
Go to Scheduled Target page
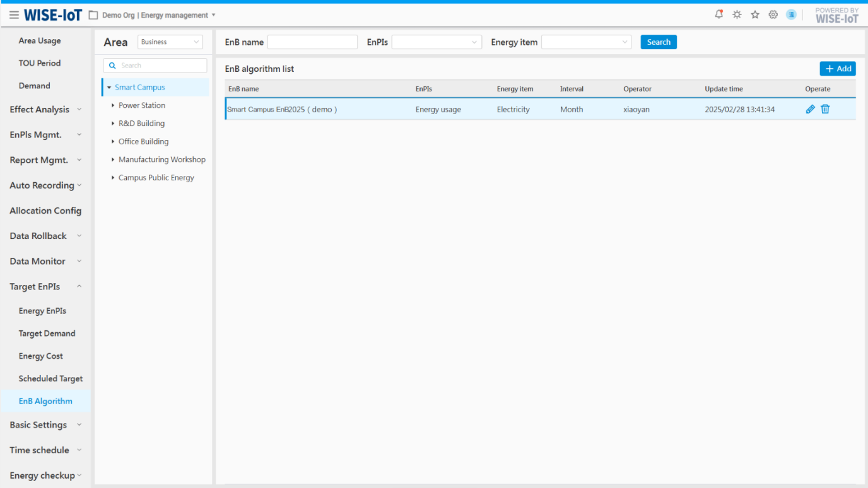click(x=50, y=379)
